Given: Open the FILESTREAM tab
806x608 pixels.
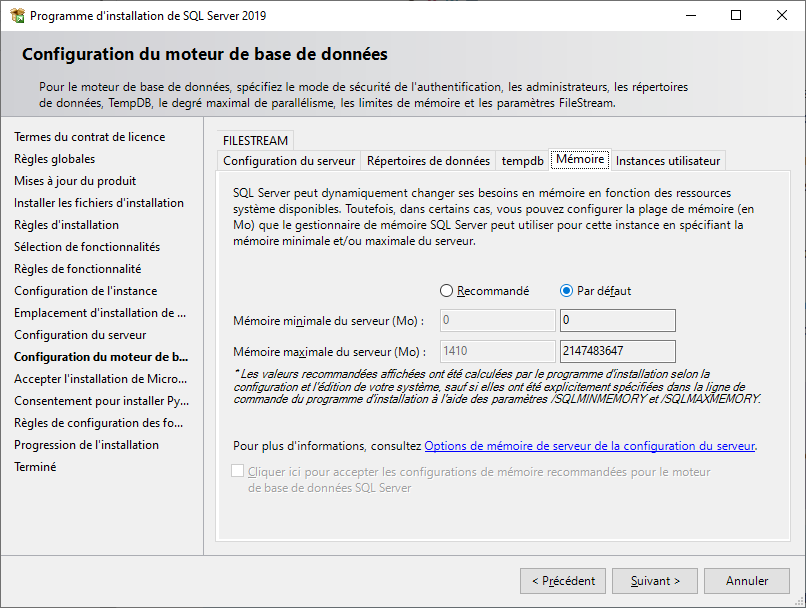Looking at the screenshot, I should tap(255, 140).
